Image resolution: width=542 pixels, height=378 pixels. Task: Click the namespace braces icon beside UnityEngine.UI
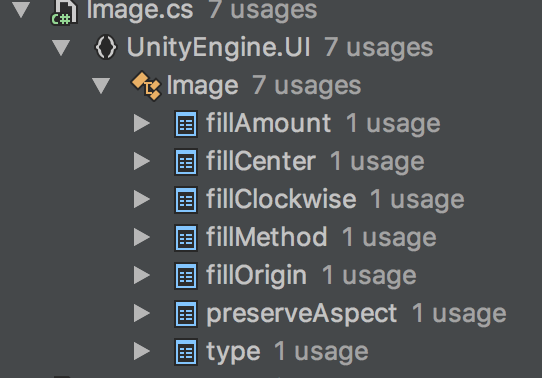point(106,47)
